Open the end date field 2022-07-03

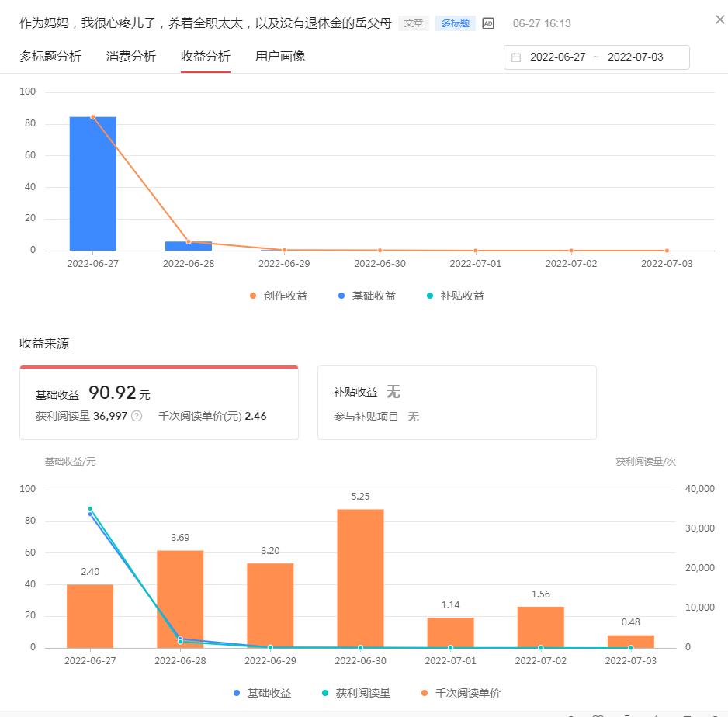coord(638,57)
